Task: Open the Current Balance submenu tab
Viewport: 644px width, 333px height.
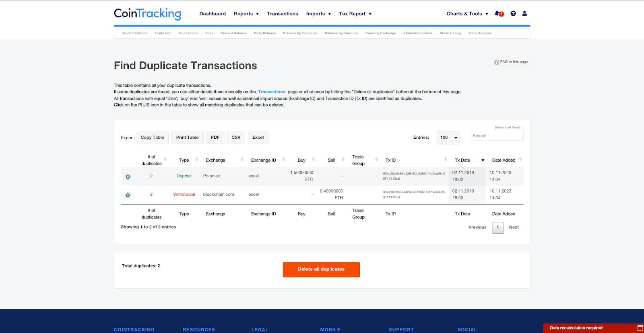Action: click(233, 33)
